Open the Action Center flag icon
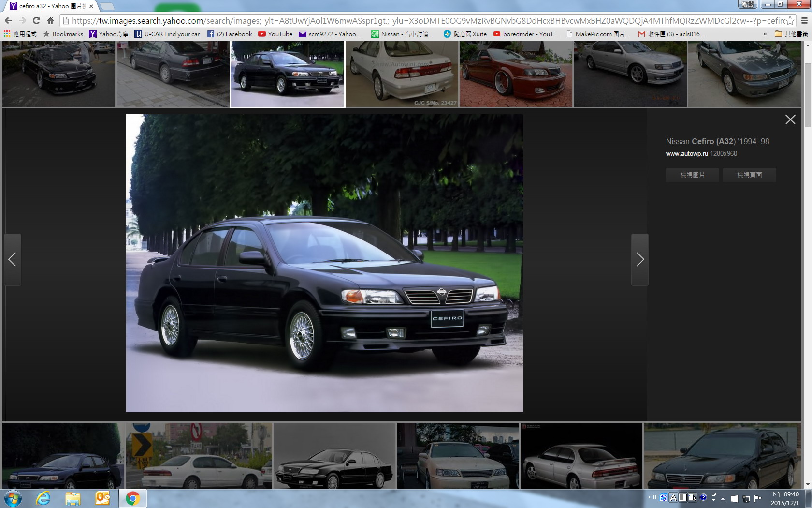This screenshot has width=812, height=508. click(758, 498)
